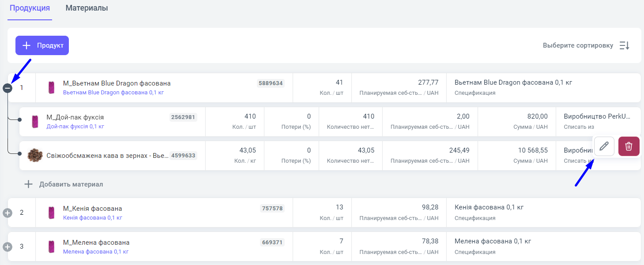Switch to the Материалы tab
This screenshot has height=265, width=644.
[87, 8]
